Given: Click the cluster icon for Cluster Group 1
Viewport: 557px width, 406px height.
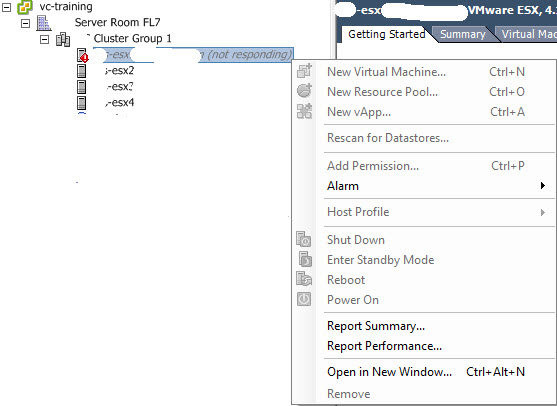Looking at the screenshot, I should coord(63,39).
